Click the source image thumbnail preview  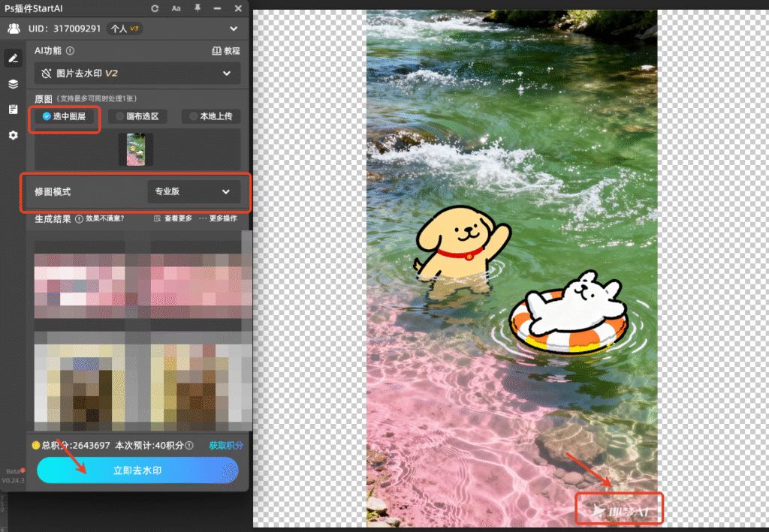[136, 149]
